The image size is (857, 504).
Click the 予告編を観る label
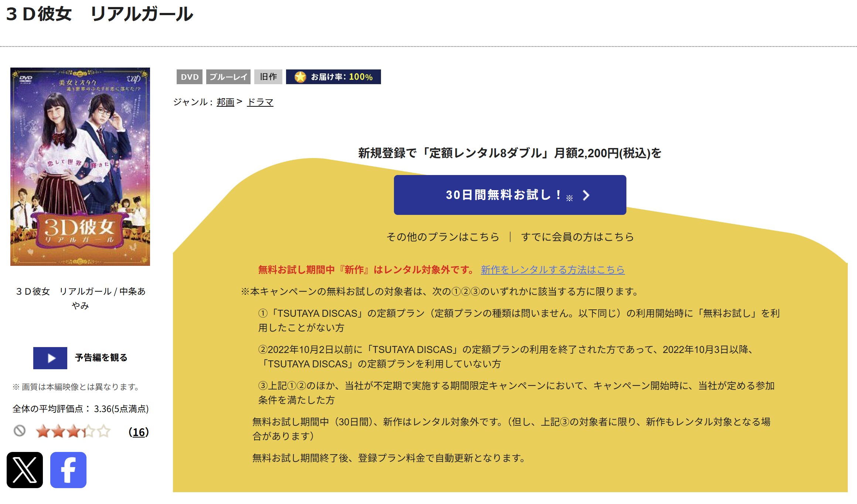pos(101,357)
